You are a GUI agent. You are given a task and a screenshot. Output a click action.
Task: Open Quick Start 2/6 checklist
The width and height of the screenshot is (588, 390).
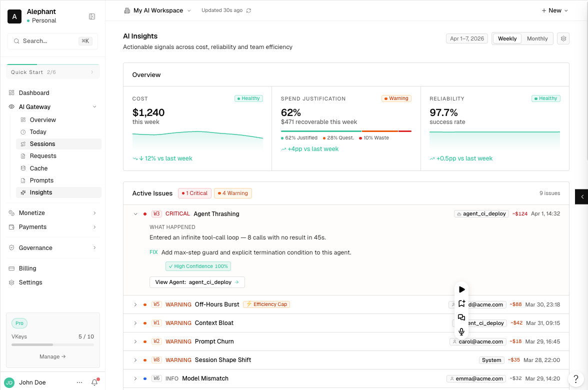point(52,72)
